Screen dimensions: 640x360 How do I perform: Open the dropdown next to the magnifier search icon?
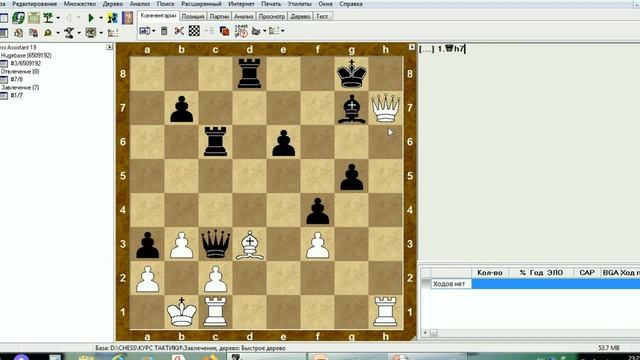(x=58, y=33)
